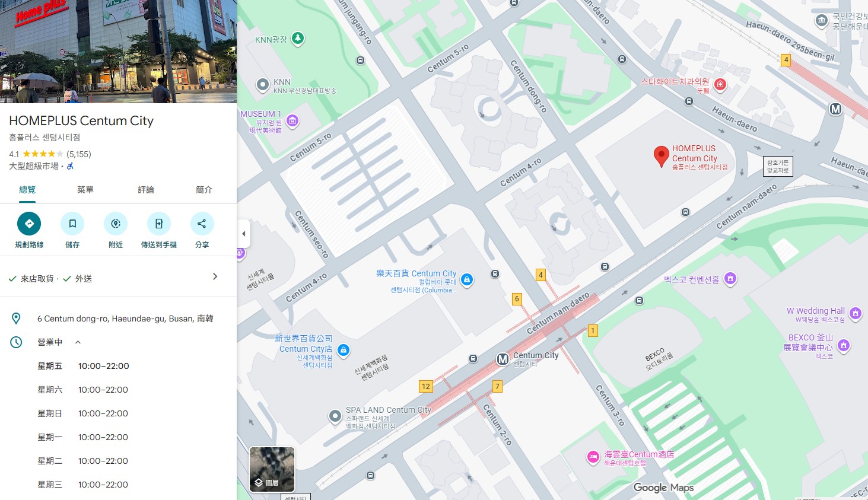Image resolution: width=868 pixels, height=500 pixels.
Task: Save the place using the 儲存 bookmark icon
Action: click(72, 224)
